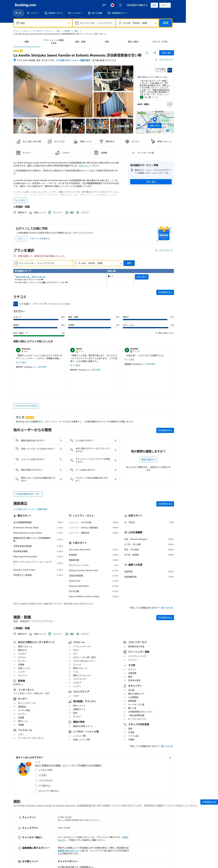
Task: Click the チェックイン日 — チェックアウト日 field in the top bar
Action: [x=94, y=23]
